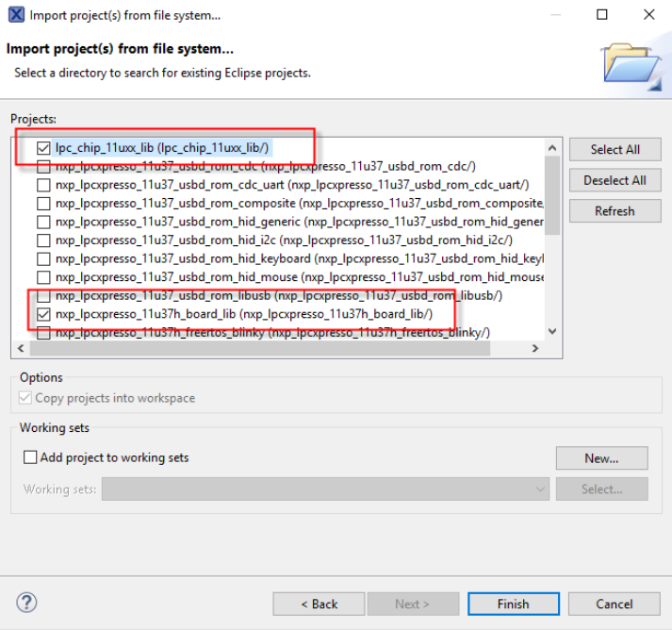Click the New... working set button
This screenshot has width=672, height=630.
click(x=601, y=458)
